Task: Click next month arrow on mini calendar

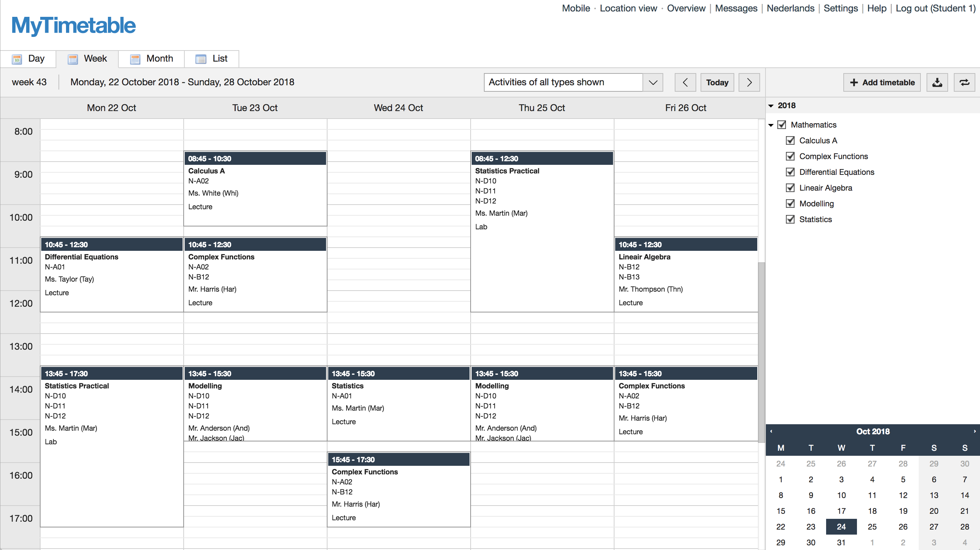Action: [x=975, y=431]
